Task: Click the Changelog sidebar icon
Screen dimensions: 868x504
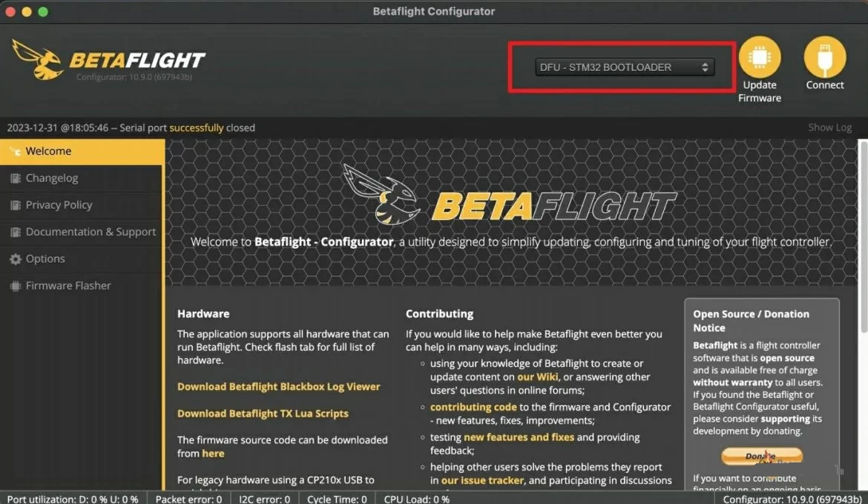Action: click(15, 178)
